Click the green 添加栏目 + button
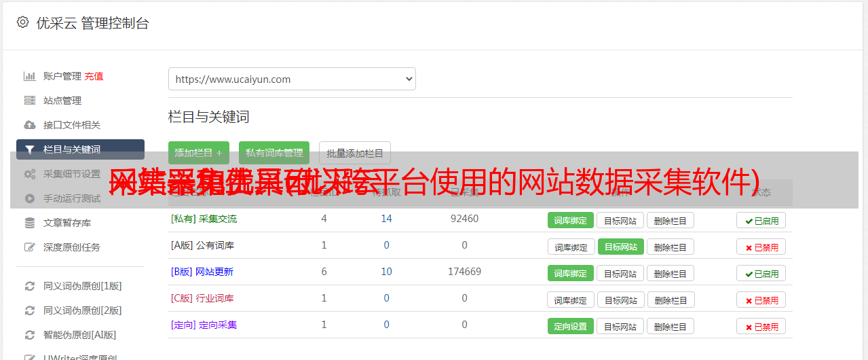 tap(199, 153)
